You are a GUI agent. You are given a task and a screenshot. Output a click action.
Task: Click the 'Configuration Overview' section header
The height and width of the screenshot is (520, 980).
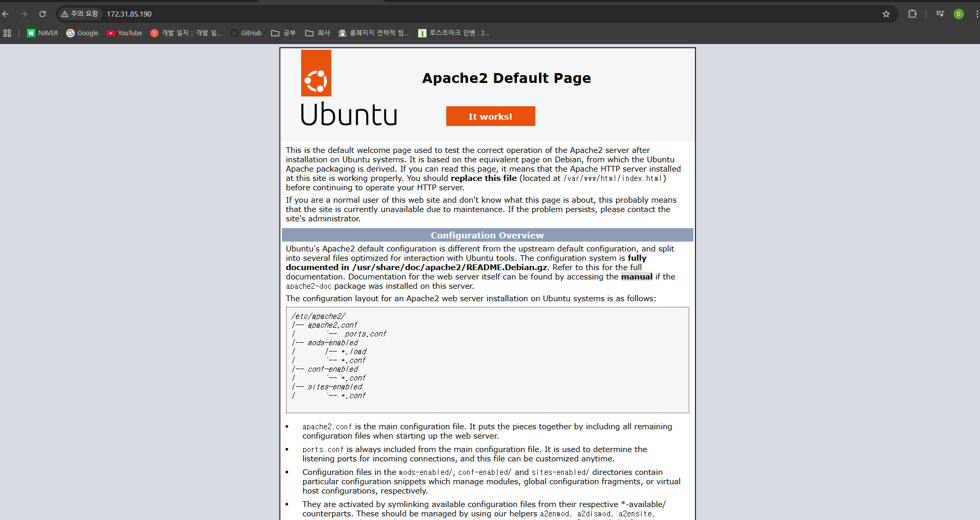[x=487, y=235]
